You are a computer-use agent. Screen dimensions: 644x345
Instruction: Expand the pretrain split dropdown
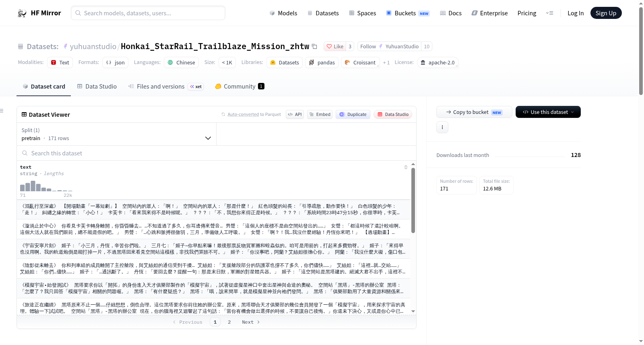coord(116,134)
